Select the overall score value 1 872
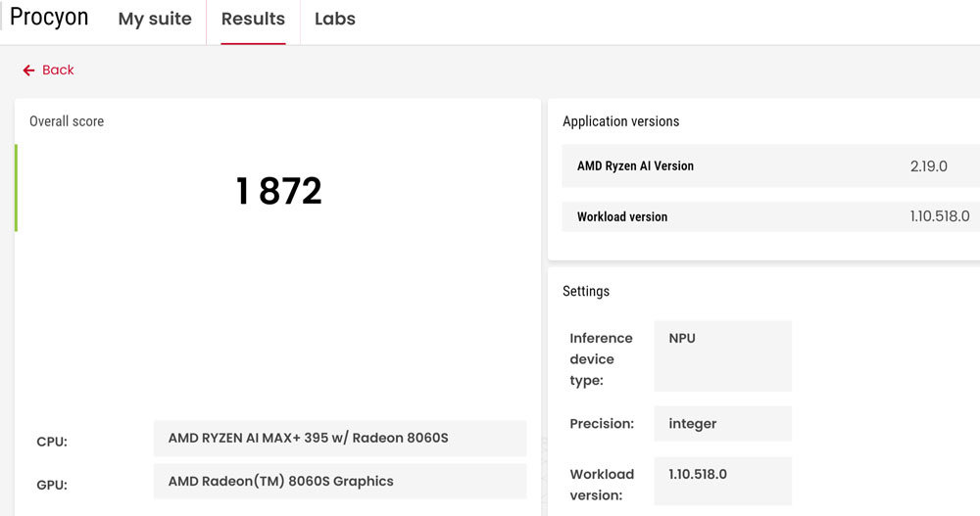 coord(278,191)
